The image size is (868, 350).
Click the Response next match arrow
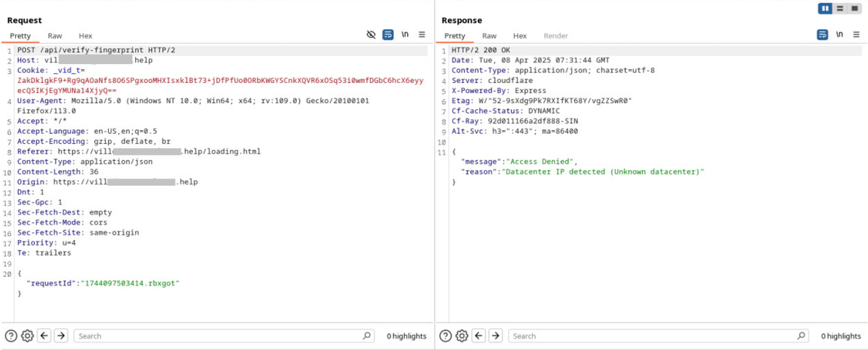496,336
